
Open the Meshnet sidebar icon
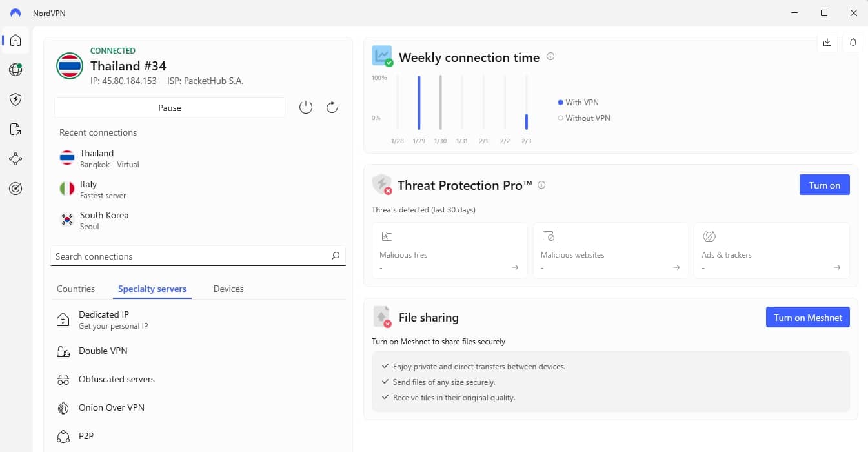click(15, 159)
